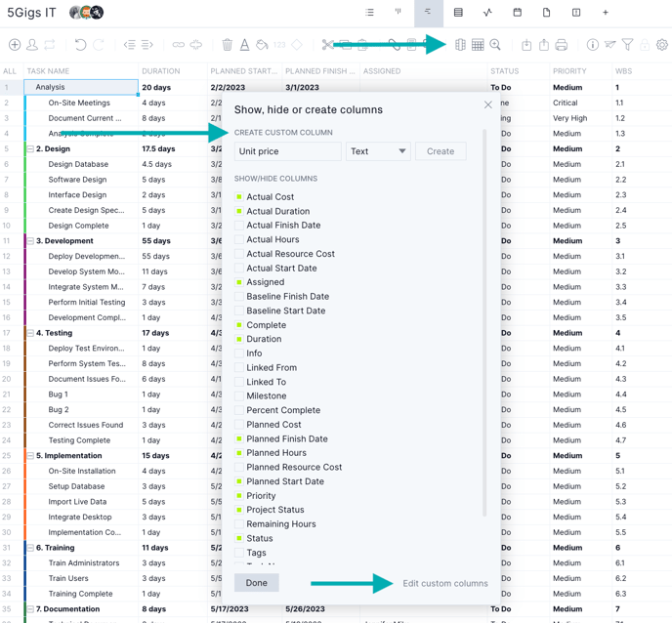Check the Milestone column checkbox

point(239,395)
